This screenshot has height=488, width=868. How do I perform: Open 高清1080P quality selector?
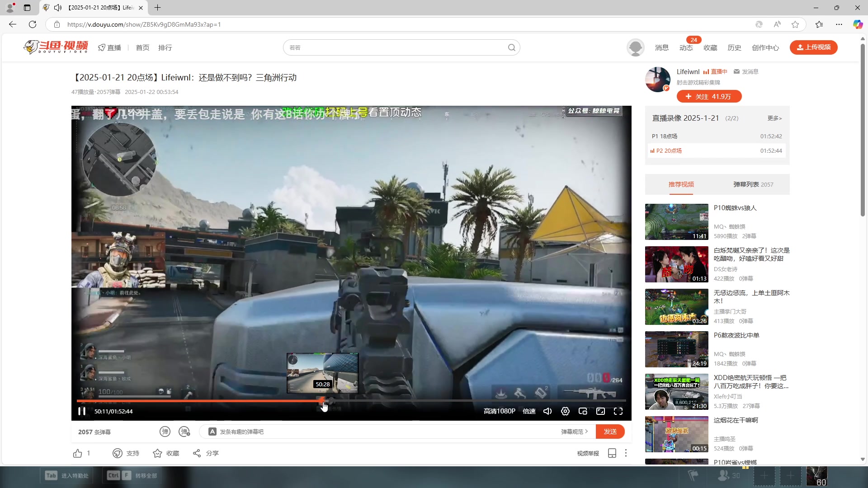point(499,411)
